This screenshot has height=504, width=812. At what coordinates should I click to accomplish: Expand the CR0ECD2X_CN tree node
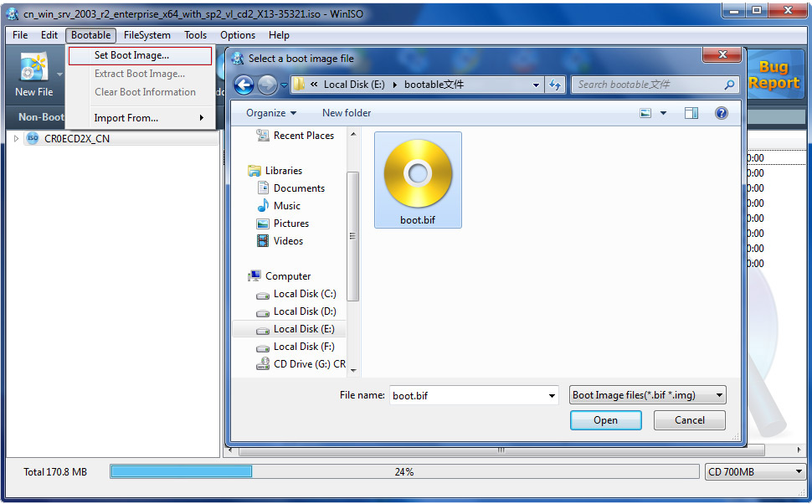click(17, 139)
